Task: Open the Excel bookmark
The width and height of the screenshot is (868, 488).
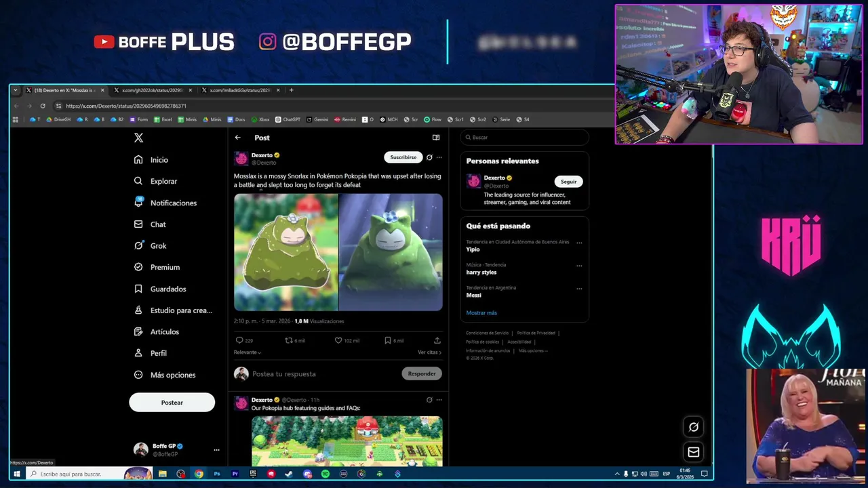Action: pos(163,119)
